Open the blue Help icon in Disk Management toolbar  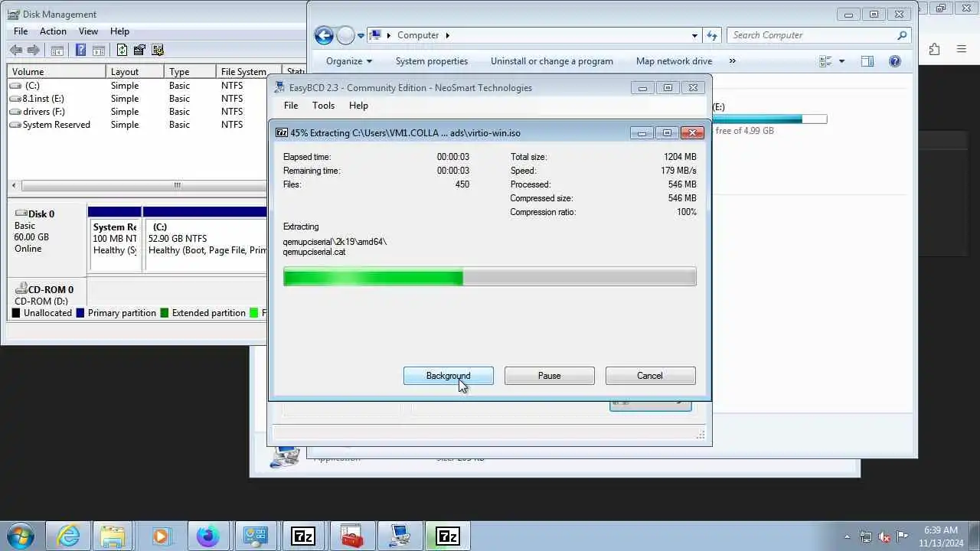tap(81, 51)
